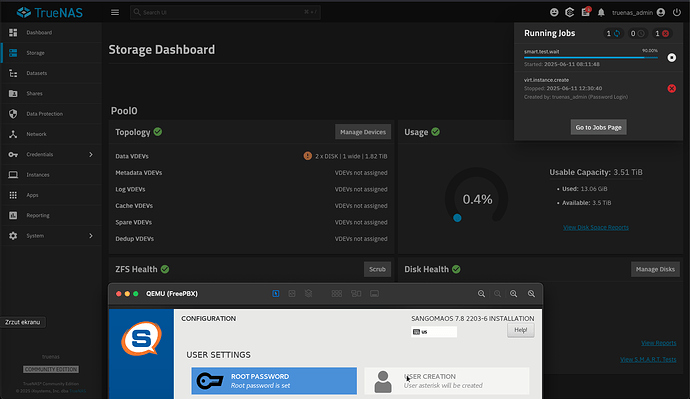This screenshot has height=399, width=690.
Task: Toggle the running jobs filter counter
Action: click(613, 33)
